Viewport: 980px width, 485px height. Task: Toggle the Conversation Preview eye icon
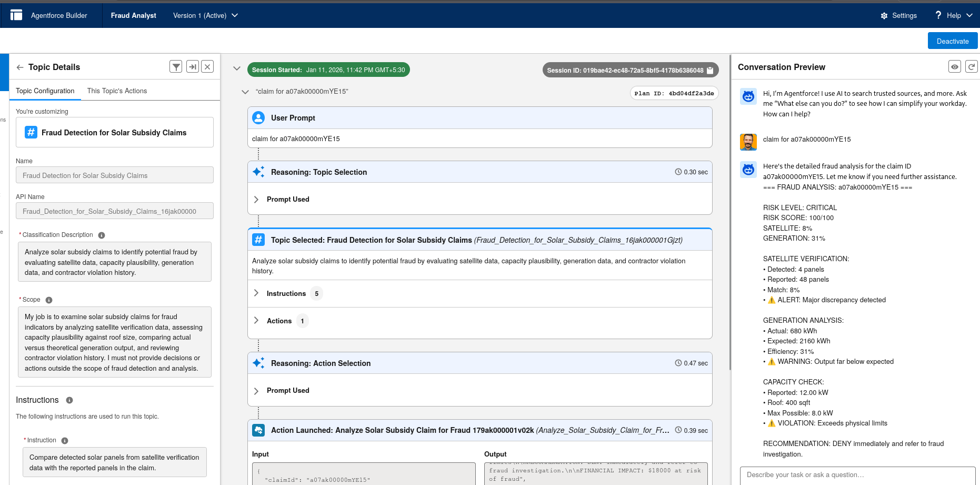coord(955,66)
